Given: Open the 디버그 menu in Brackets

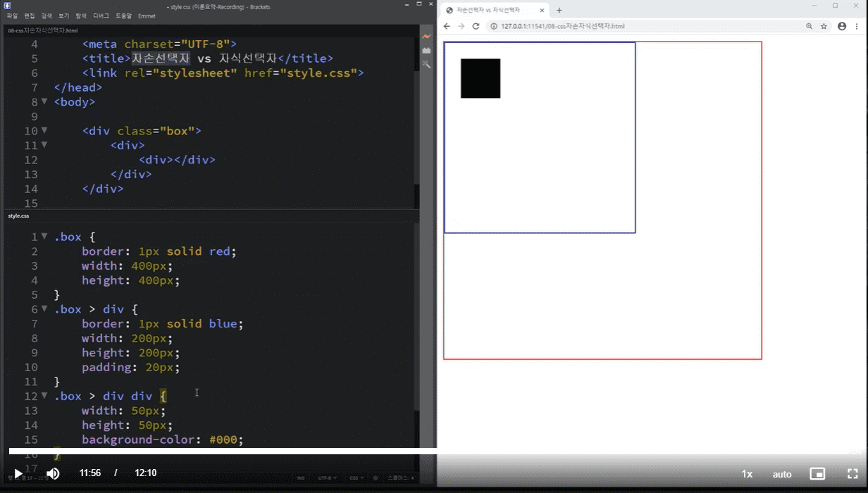Looking at the screenshot, I should (101, 15).
